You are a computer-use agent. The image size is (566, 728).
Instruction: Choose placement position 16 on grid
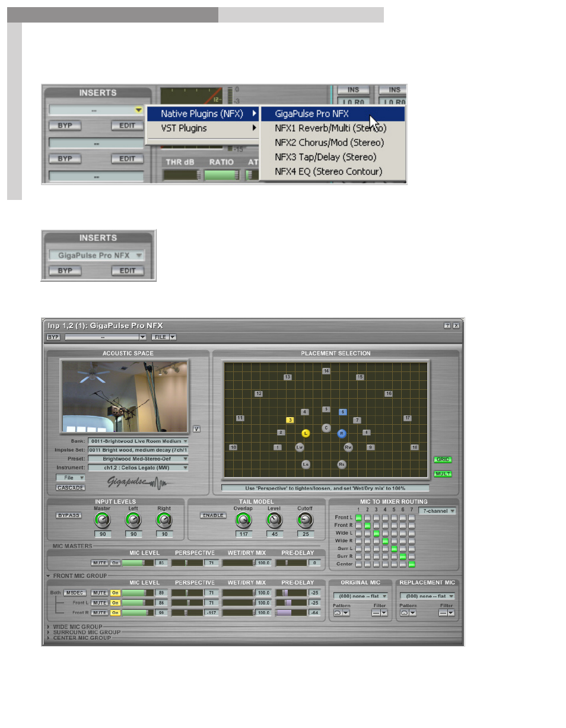click(x=389, y=394)
